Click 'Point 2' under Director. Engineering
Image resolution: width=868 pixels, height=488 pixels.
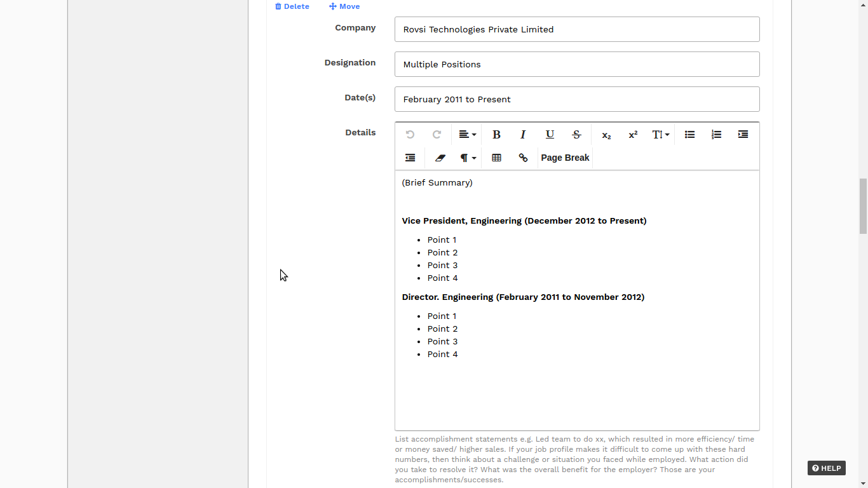(442, 329)
